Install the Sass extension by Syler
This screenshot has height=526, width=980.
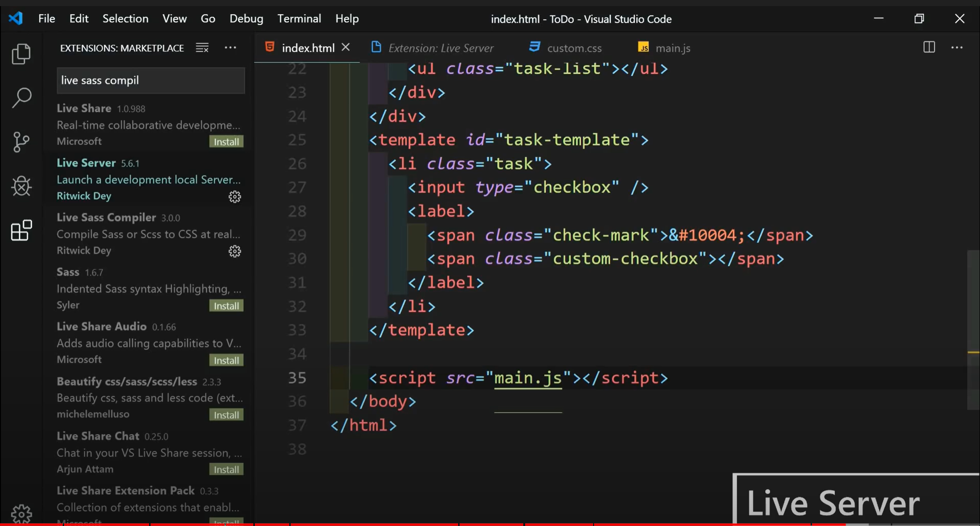(226, 306)
